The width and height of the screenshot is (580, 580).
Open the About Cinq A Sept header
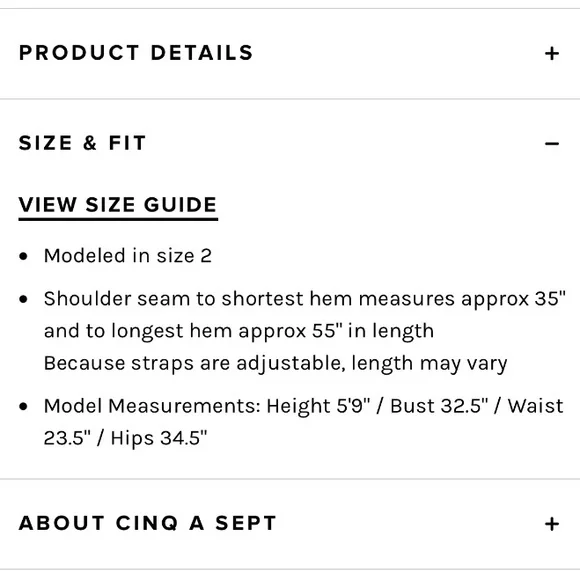click(x=290, y=524)
